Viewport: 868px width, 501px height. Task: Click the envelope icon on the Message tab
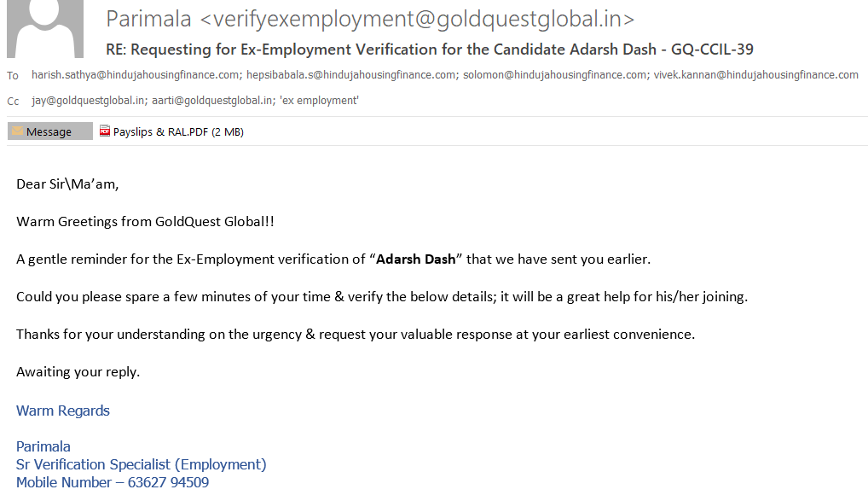click(17, 131)
